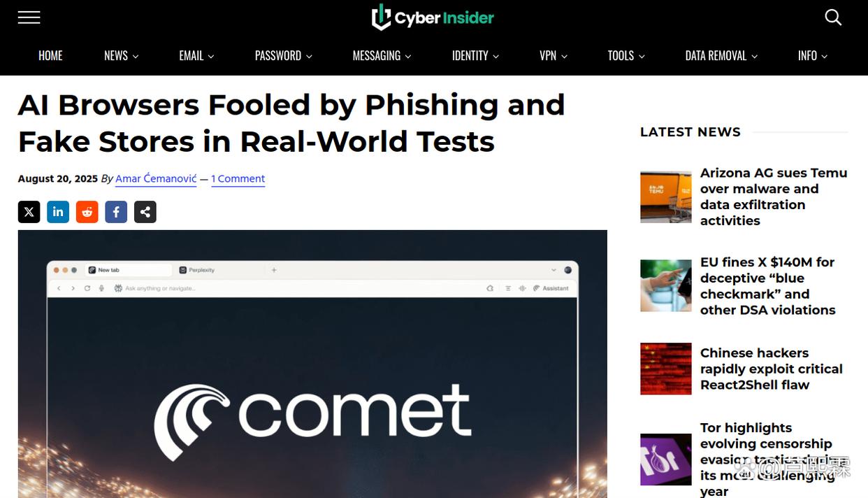Click the Comet browser hero image
This screenshot has height=498, width=868.
point(312,364)
